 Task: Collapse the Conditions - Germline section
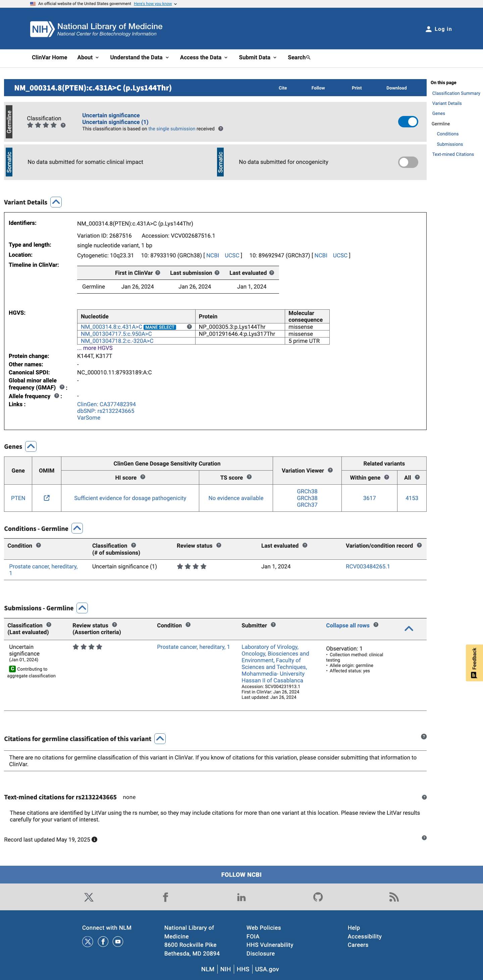point(77,529)
